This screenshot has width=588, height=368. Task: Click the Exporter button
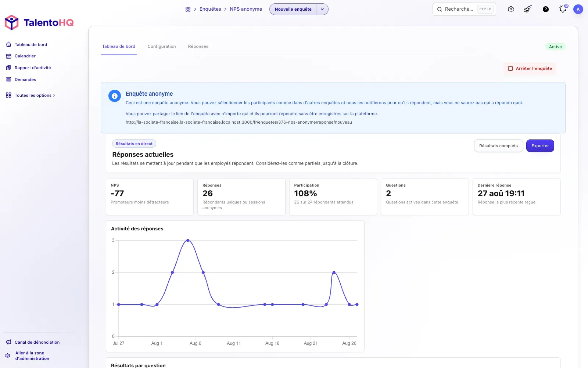point(540,146)
